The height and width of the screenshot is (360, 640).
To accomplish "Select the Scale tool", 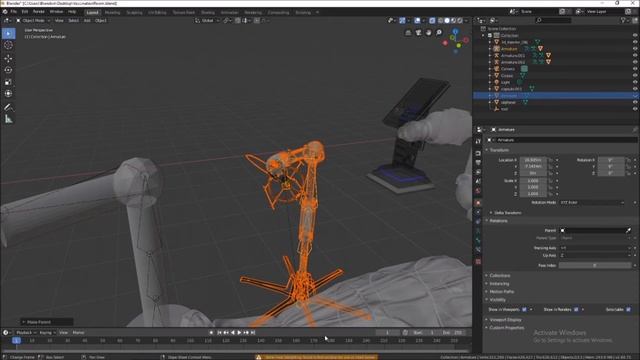I will point(9,82).
